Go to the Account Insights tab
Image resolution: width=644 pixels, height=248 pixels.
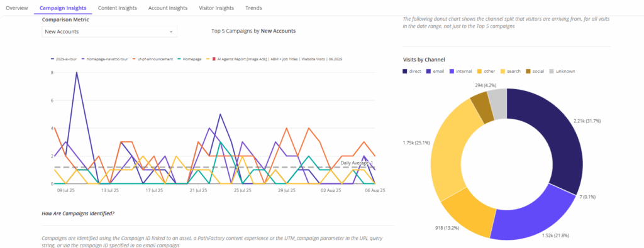(x=167, y=8)
